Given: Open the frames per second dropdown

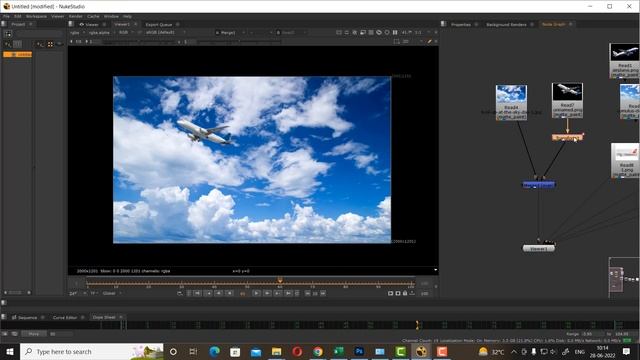Looking at the screenshot, I should click(77, 293).
